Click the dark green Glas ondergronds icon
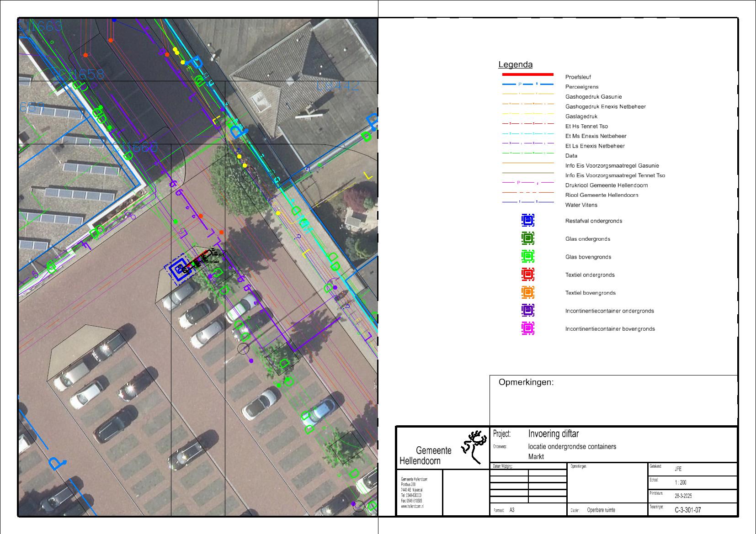The width and height of the screenshot is (756, 534). [527, 238]
